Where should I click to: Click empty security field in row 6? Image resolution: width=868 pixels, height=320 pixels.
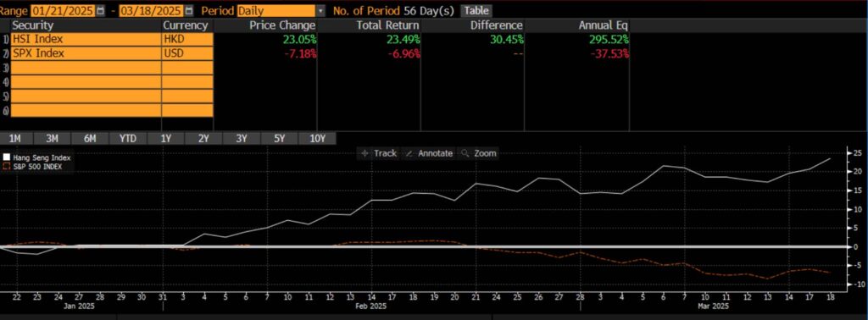coord(86,110)
